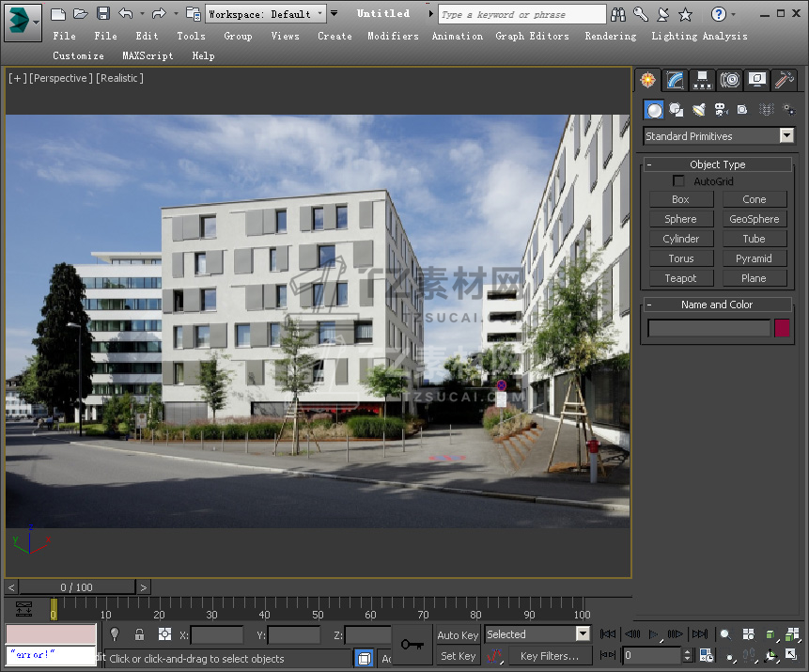
Task: Click the Save File floppy icon
Action: [103, 14]
